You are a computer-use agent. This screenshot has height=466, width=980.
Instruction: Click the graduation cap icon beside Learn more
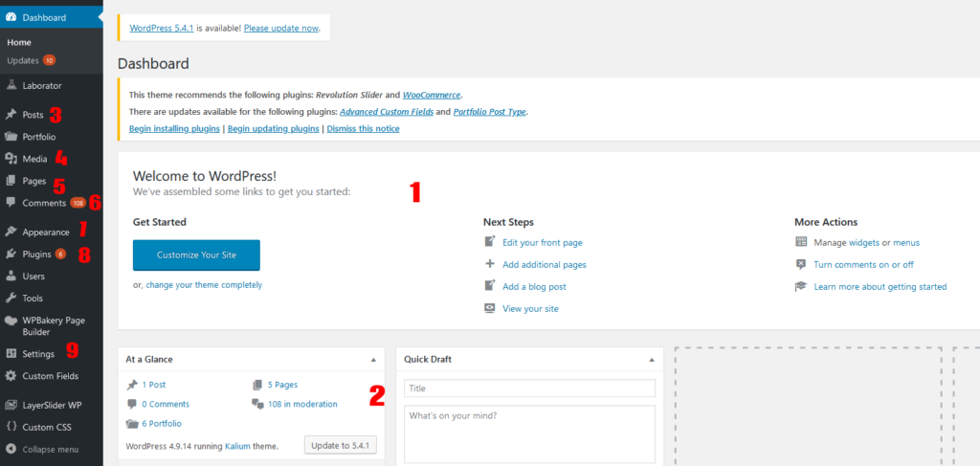click(801, 286)
